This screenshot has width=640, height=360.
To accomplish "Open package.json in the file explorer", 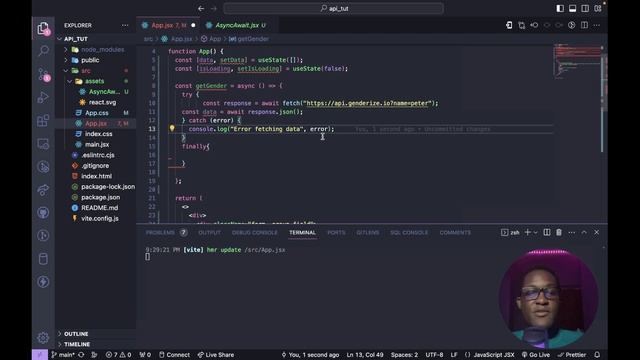I will point(100,197).
